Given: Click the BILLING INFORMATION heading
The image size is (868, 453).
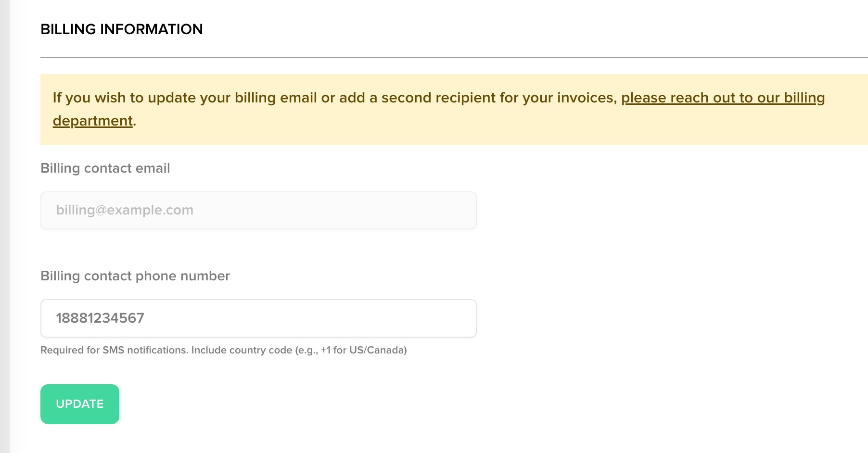Looking at the screenshot, I should click(x=122, y=29).
